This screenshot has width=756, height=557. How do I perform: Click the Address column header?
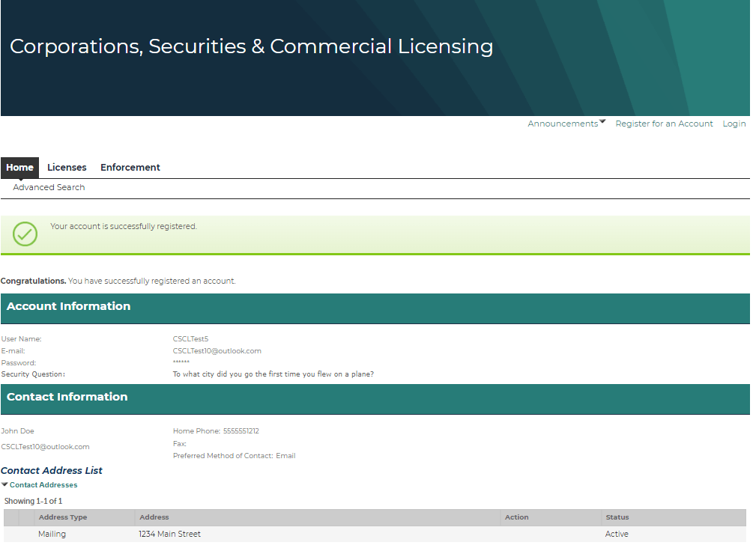pos(154,517)
